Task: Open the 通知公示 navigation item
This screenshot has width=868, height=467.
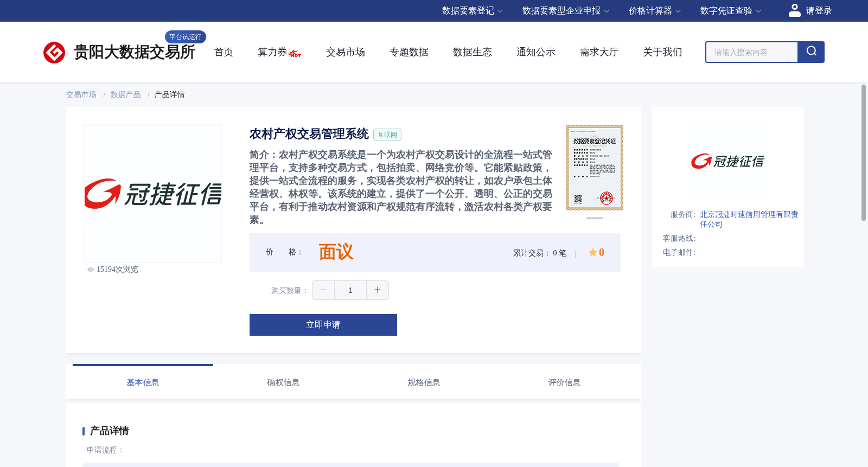Action: 536,52
